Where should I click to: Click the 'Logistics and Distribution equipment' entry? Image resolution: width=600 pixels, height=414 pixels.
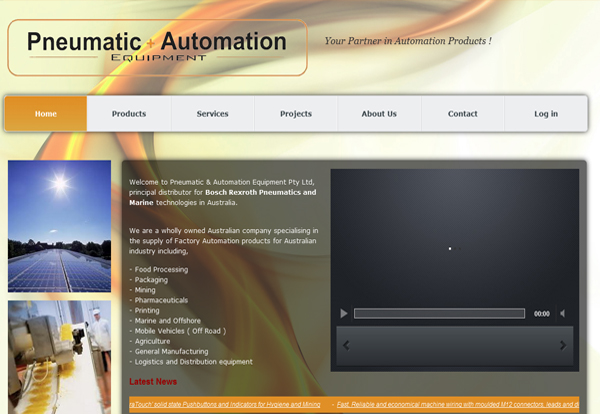pyautogui.click(x=193, y=362)
